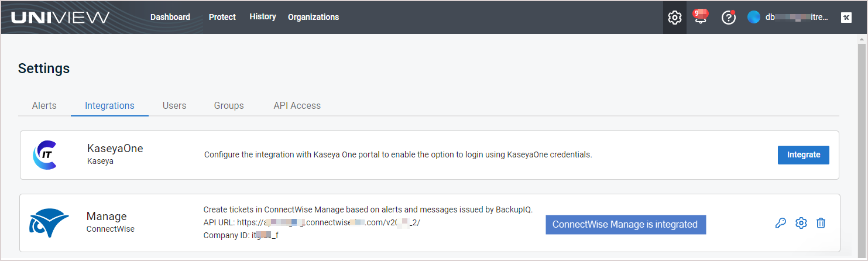The height and width of the screenshot is (261, 868).
Task: Open the alerts bell with red badge
Action: (701, 17)
